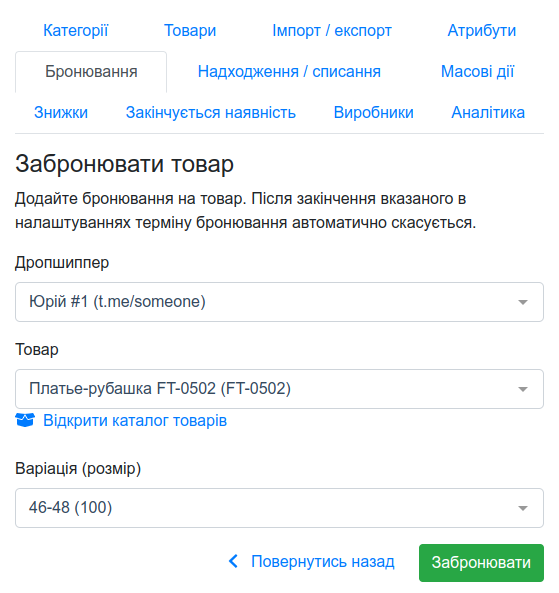Open the Аналітика tab
This screenshot has height=593, width=559.
click(x=488, y=113)
